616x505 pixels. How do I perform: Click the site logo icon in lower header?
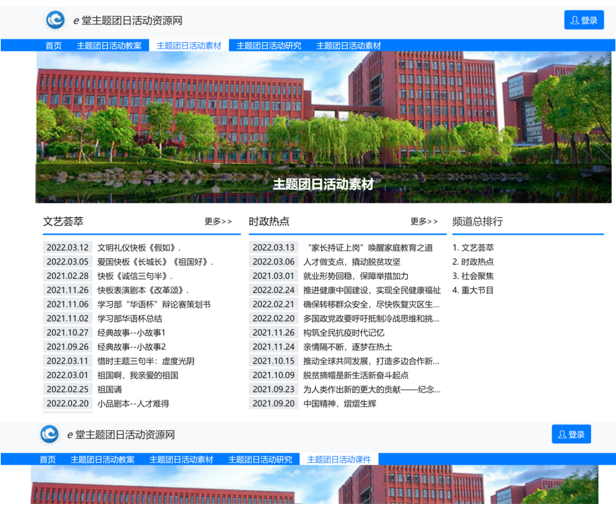pos(50,434)
